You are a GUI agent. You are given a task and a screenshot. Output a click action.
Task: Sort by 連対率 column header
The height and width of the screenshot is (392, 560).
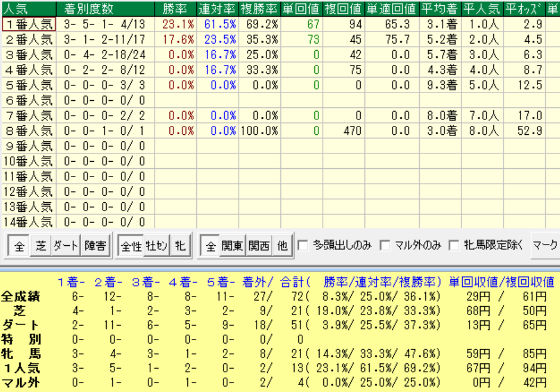point(218,9)
